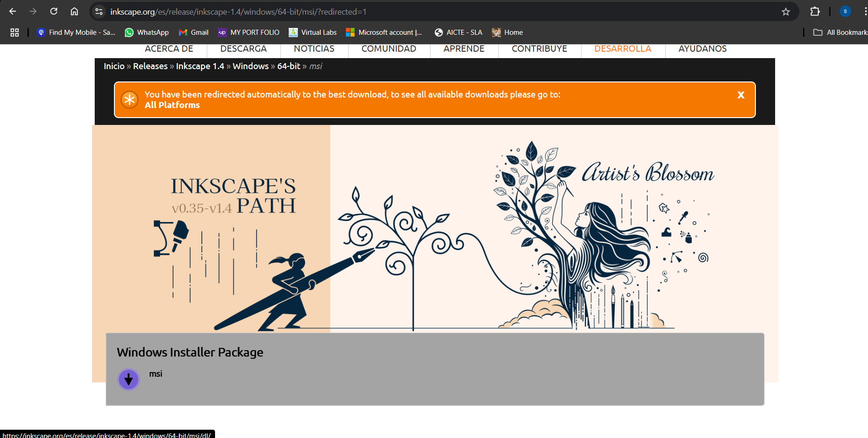Open the COMUNIDAD menu
The height and width of the screenshot is (438, 868).
point(389,49)
